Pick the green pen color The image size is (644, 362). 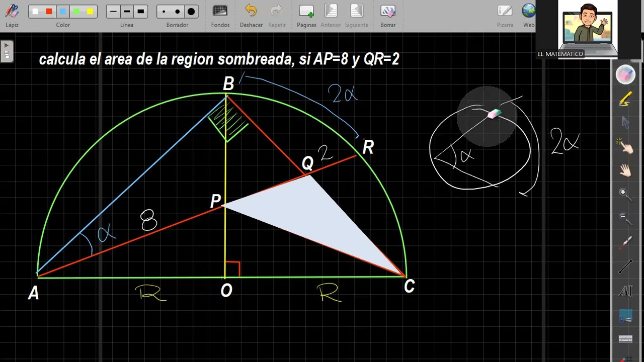[x=76, y=12]
